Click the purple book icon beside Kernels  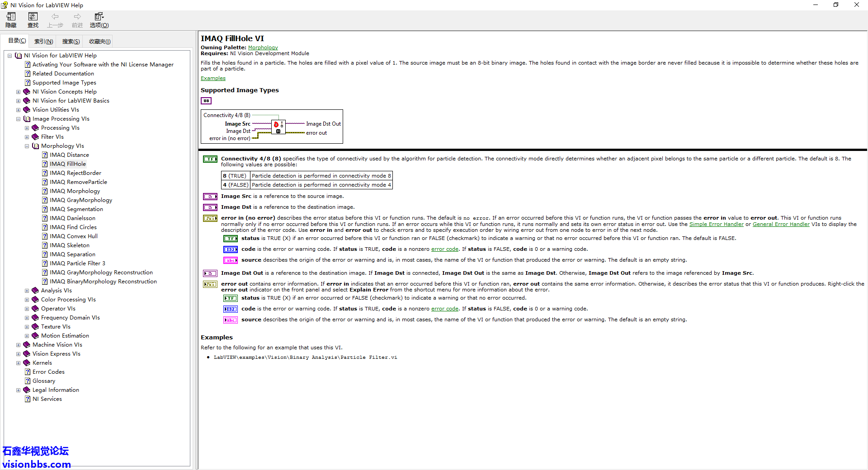tap(27, 363)
